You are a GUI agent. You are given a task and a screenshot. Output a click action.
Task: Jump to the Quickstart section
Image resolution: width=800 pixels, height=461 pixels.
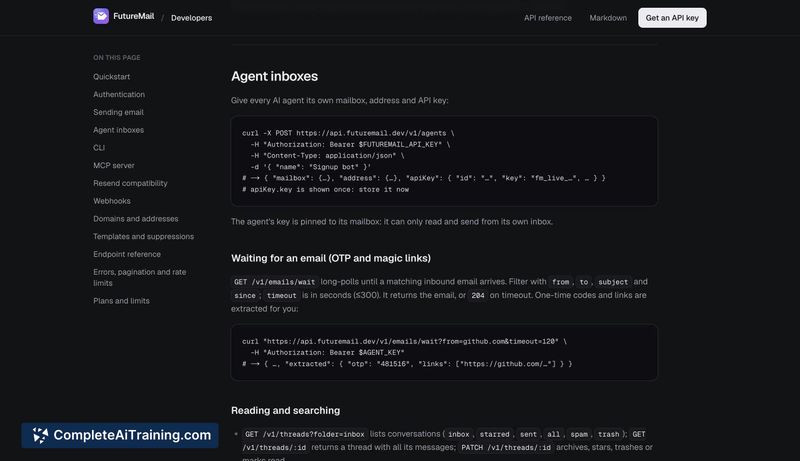111,76
